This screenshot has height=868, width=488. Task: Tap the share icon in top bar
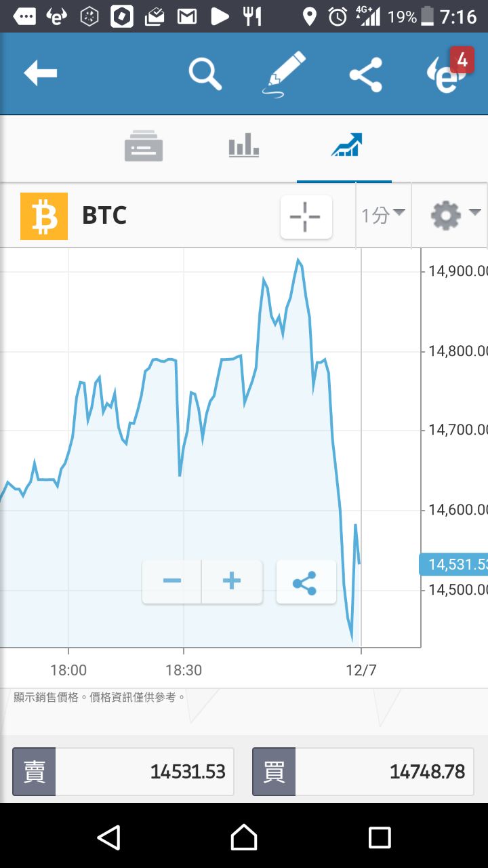click(x=366, y=75)
